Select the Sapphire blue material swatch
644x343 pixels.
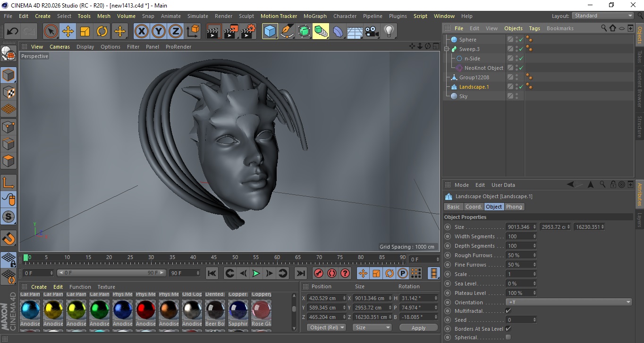[x=238, y=309]
